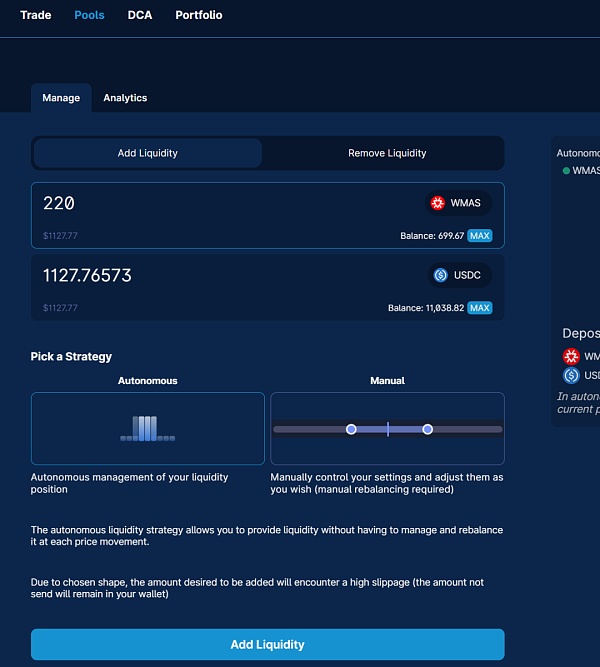
Task: Click the green status dot beside WMAS
Action: point(566,171)
